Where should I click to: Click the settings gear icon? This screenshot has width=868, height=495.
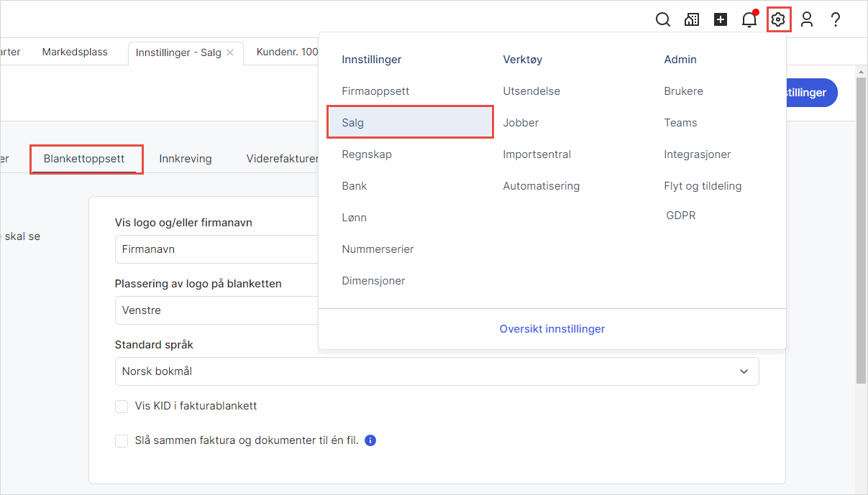(778, 20)
